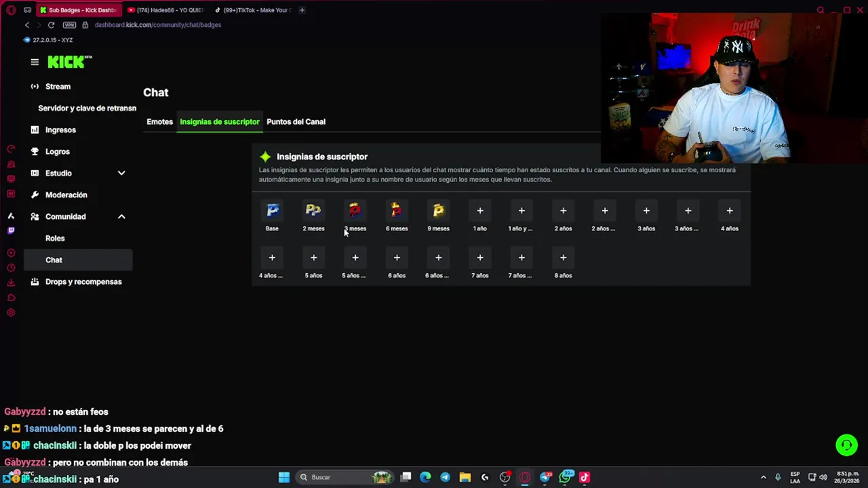
Task: Open Twitch in Opera sidebar
Action: click(x=11, y=231)
